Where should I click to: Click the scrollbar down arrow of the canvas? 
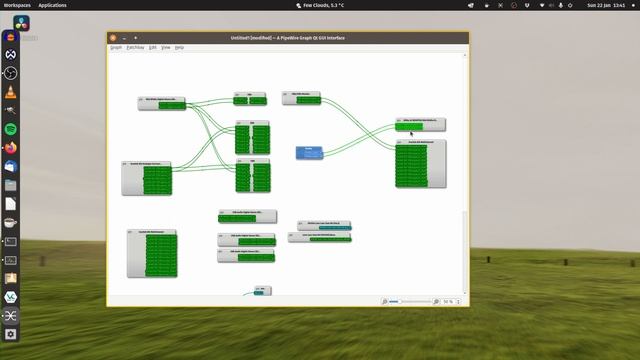(x=464, y=293)
